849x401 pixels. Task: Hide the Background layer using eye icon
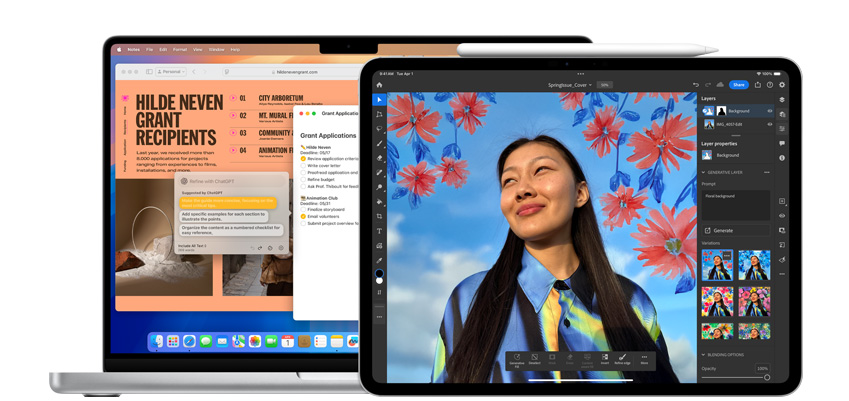[769, 110]
